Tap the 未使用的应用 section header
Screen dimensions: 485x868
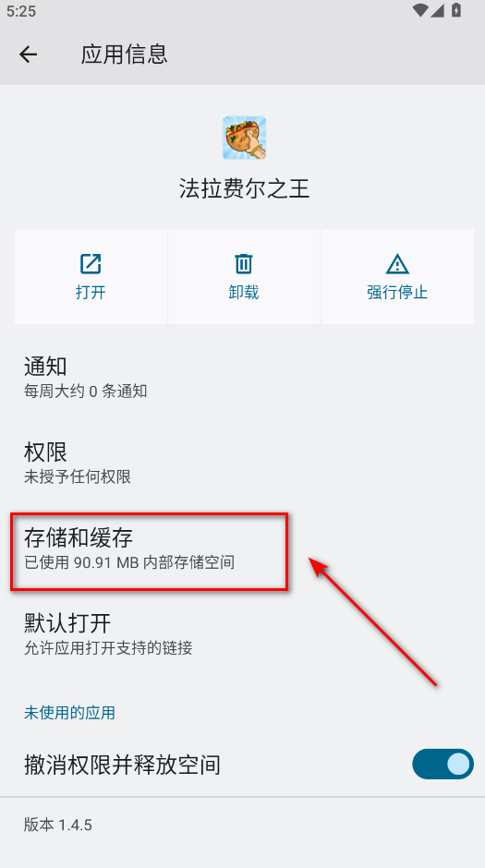[69, 713]
